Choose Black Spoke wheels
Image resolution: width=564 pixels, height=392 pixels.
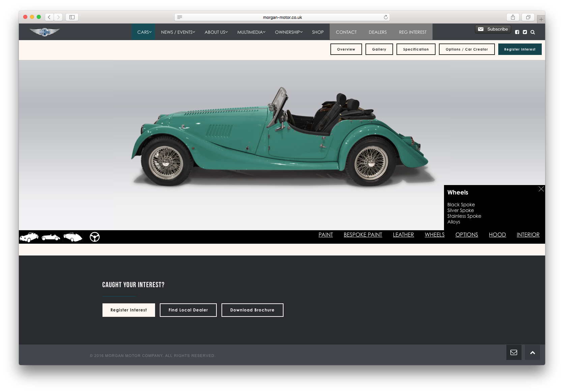pos(461,205)
